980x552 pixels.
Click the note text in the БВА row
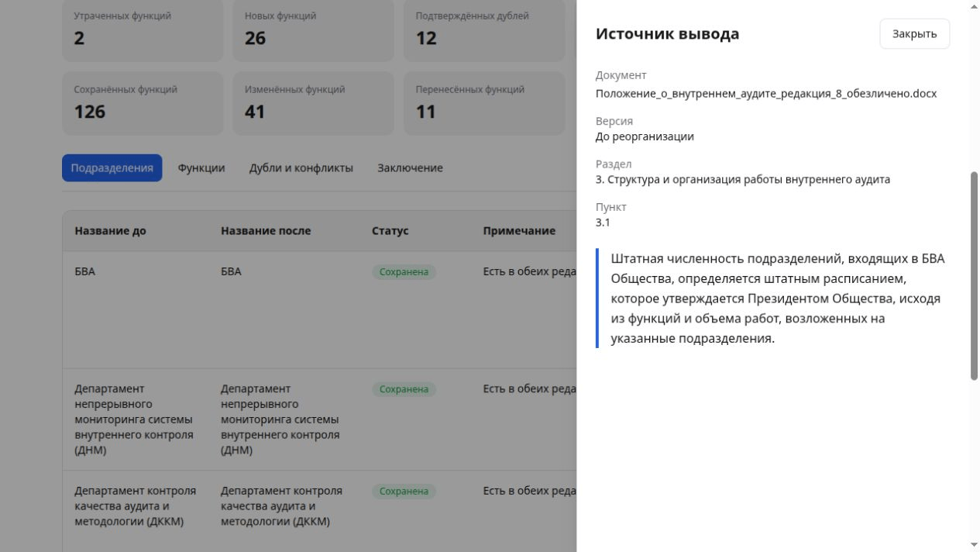point(530,272)
